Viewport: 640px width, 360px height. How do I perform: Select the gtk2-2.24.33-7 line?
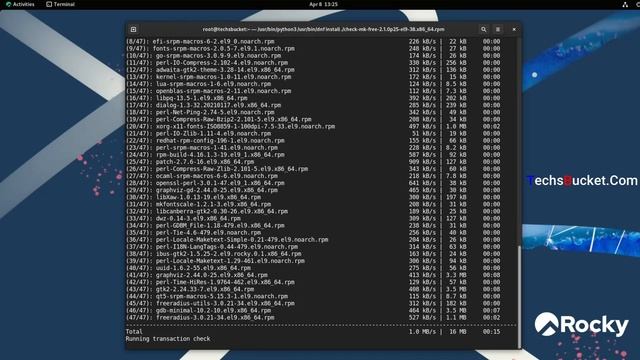pyautogui.click(x=313, y=289)
